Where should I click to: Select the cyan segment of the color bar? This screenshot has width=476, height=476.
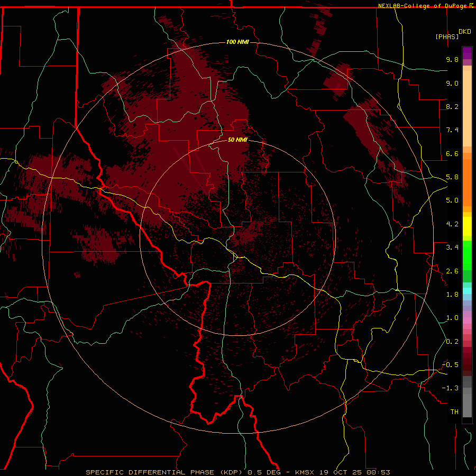(467, 291)
